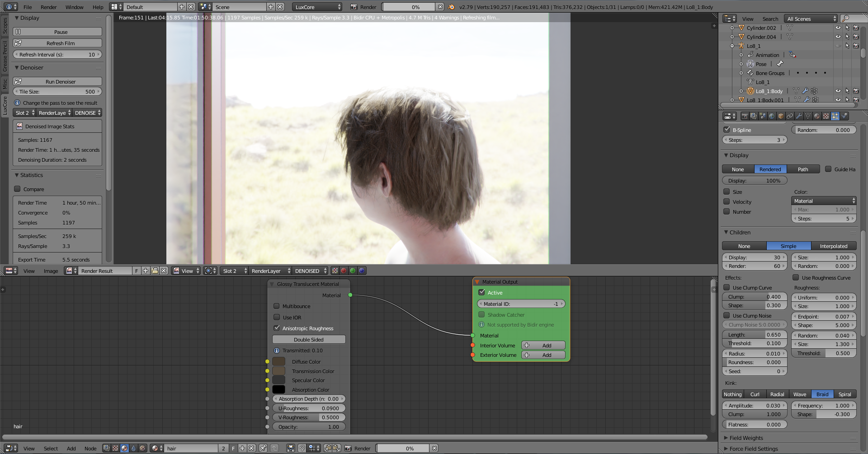The image size is (868, 454).
Task: Open the World properties globe icon
Action: (772, 116)
